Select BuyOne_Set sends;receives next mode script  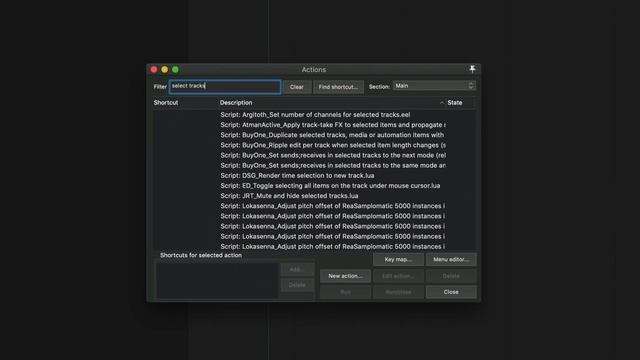click(333, 155)
